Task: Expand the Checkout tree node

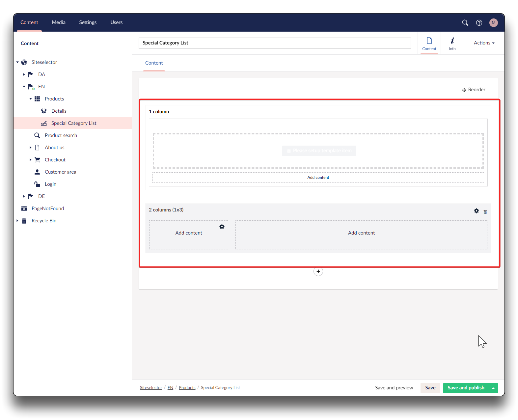Action: coord(30,160)
